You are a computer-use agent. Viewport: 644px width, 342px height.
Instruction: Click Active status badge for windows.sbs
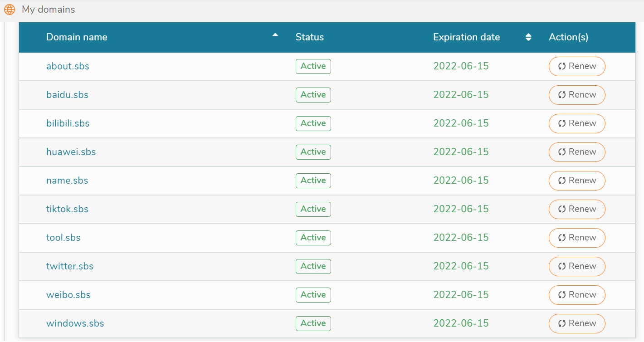coord(313,323)
